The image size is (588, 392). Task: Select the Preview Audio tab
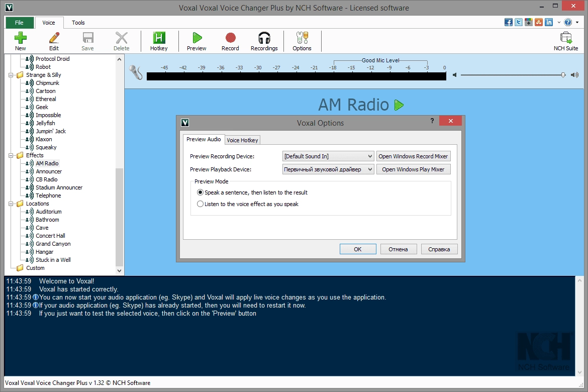tap(204, 139)
